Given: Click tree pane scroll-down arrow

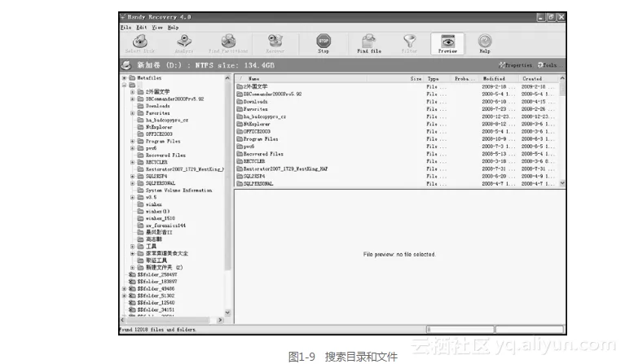Looking at the screenshot, I should [x=227, y=313].
